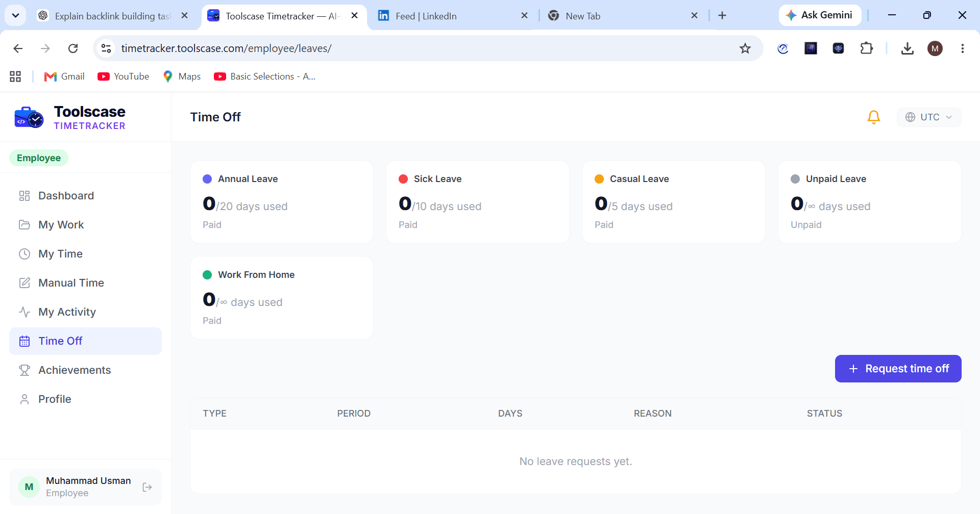Select Time Off in the sidebar
The image size is (980, 514).
coord(85,341)
